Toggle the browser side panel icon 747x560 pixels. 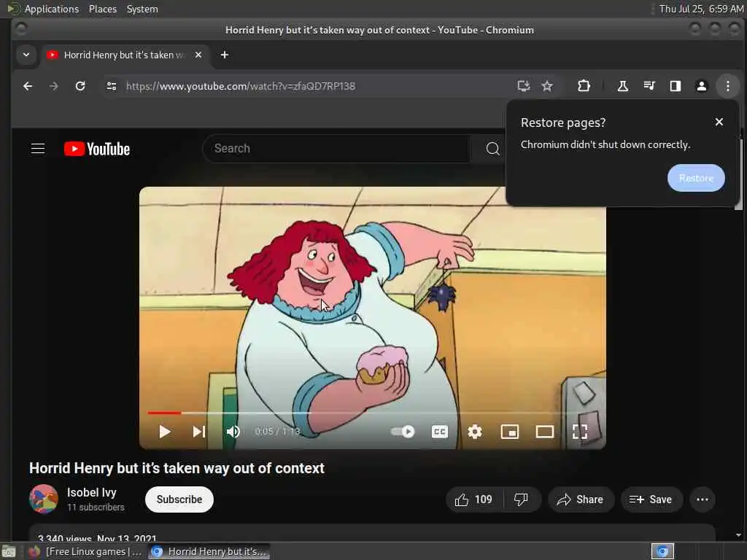(x=675, y=86)
